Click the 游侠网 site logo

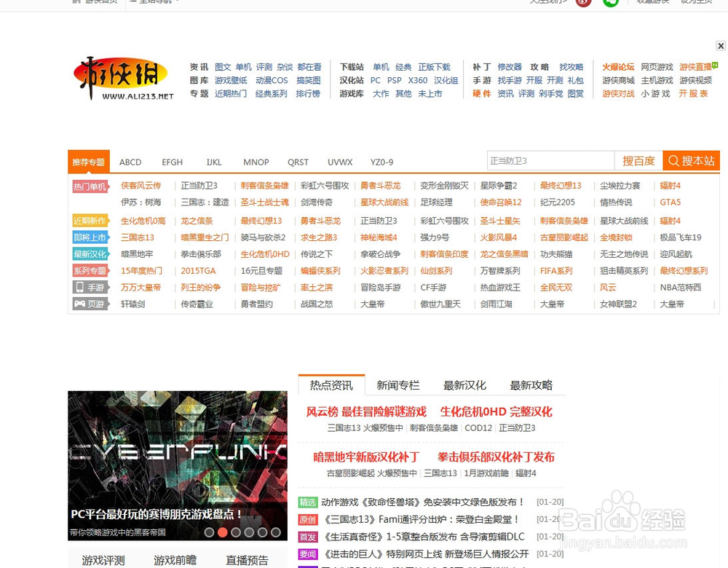[123, 78]
